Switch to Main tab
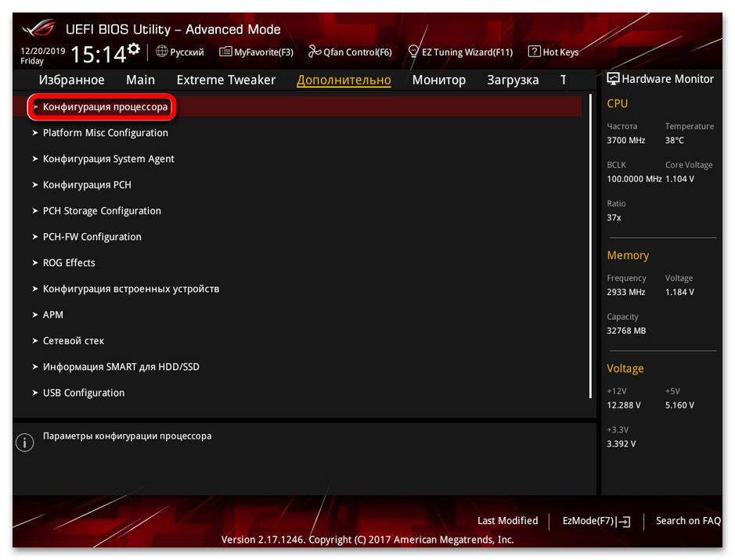 pyautogui.click(x=140, y=80)
